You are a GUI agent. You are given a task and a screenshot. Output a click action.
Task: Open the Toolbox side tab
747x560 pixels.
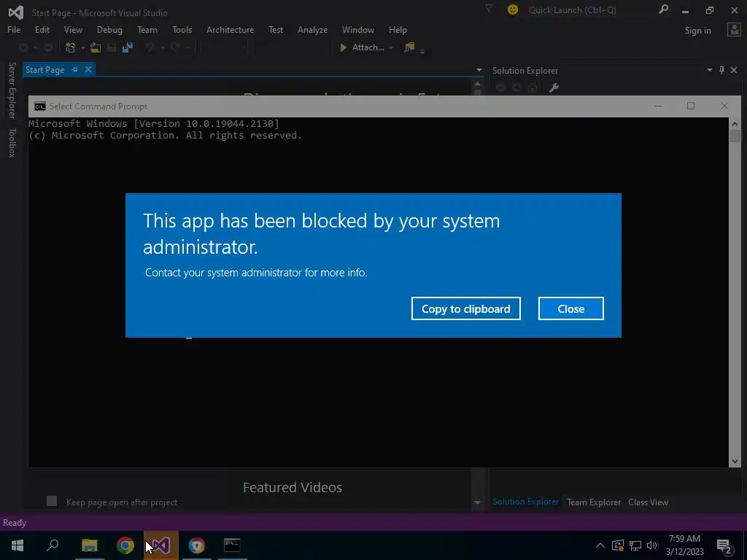pyautogui.click(x=12, y=142)
